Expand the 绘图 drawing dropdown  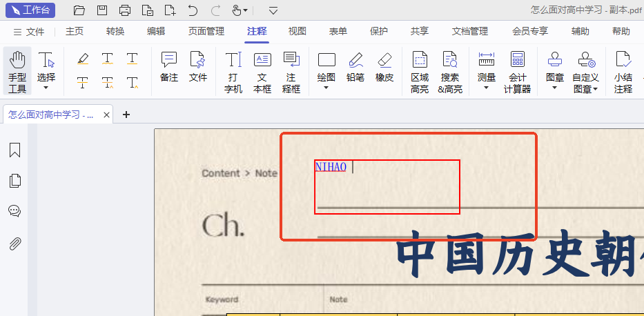[326, 88]
